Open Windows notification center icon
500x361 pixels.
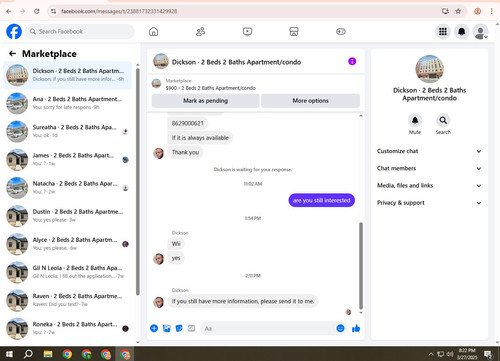click(x=489, y=354)
